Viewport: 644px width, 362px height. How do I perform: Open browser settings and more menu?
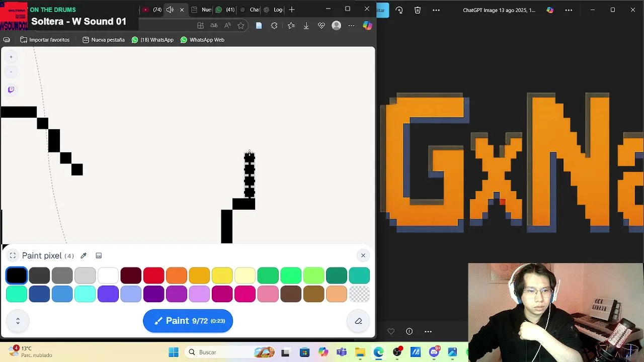point(352,26)
